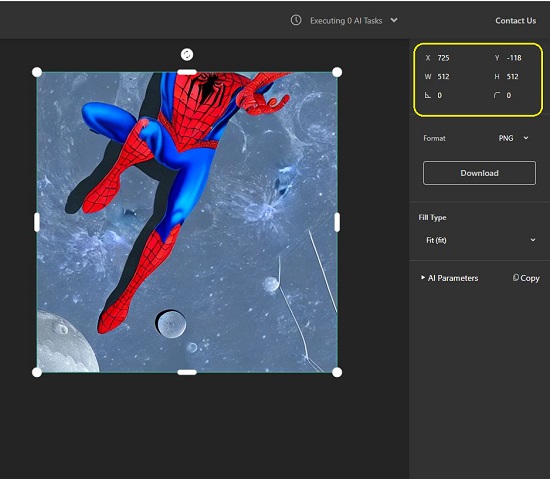Click the rotate handle above the image
Viewport: 550px width, 479px height.
tap(187, 54)
